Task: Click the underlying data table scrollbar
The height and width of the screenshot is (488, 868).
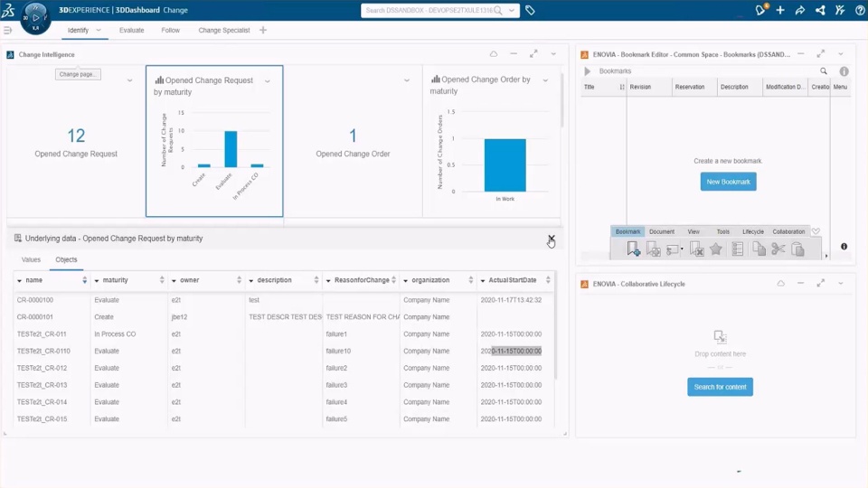Action: 555,325
